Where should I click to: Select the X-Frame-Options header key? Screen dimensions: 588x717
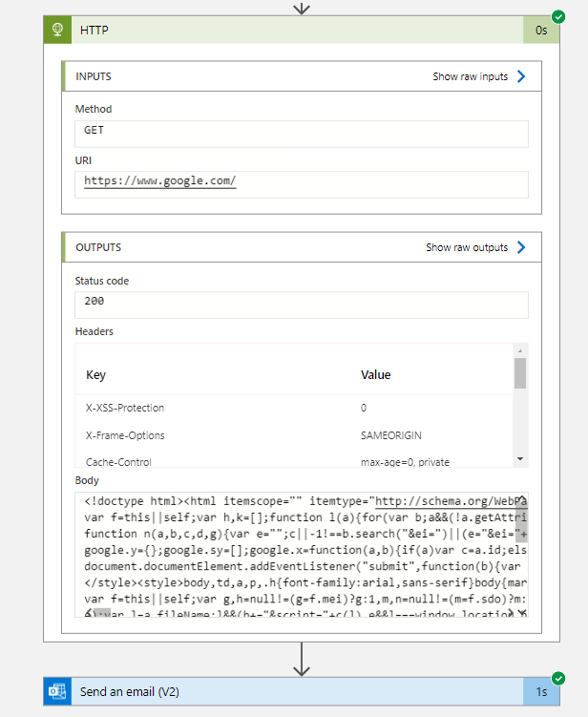tap(125, 435)
